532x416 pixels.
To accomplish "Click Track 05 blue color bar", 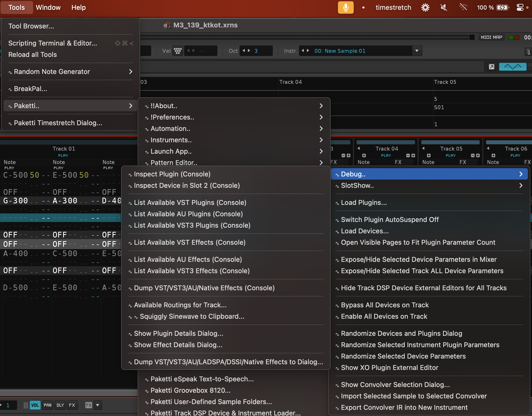I will [450, 142].
